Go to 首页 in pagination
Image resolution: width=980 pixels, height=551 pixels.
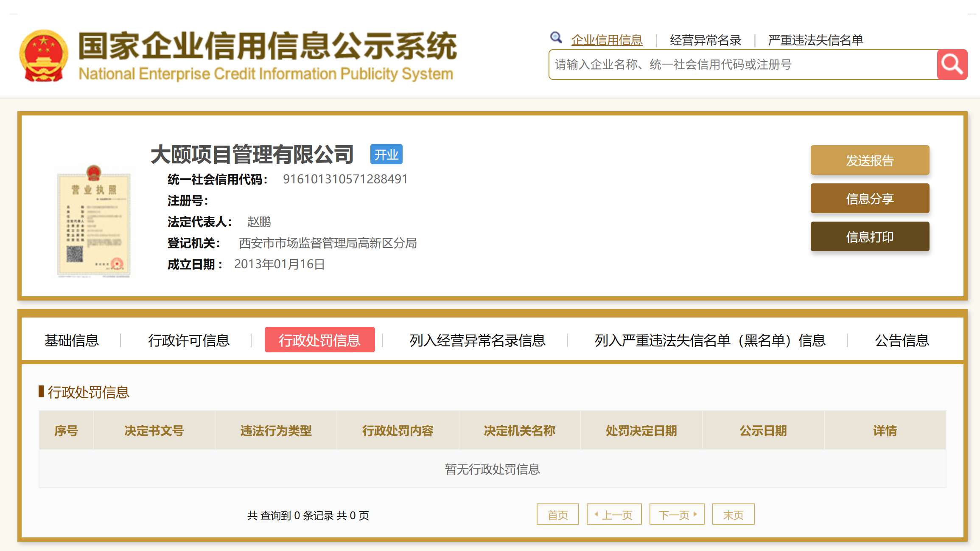(x=557, y=514)
